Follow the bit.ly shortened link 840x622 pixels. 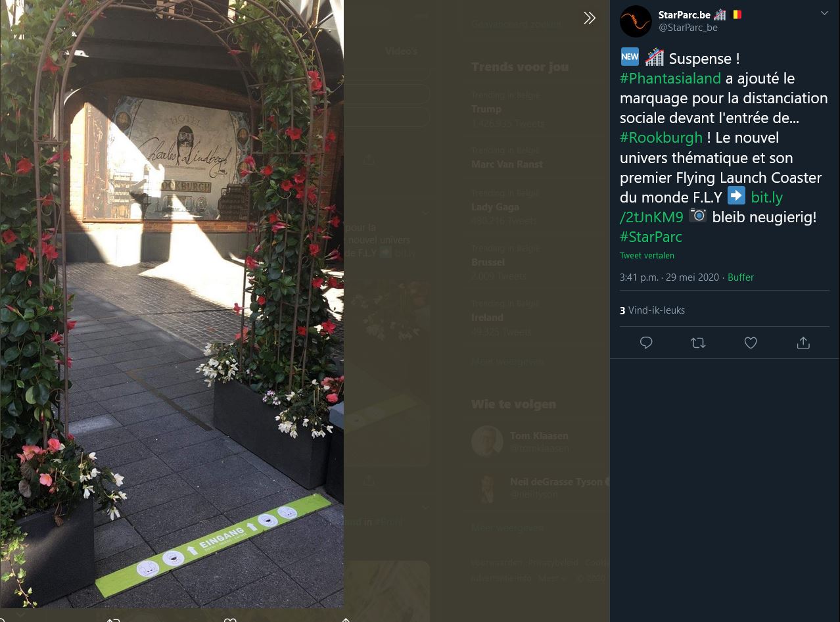[702, 206]
